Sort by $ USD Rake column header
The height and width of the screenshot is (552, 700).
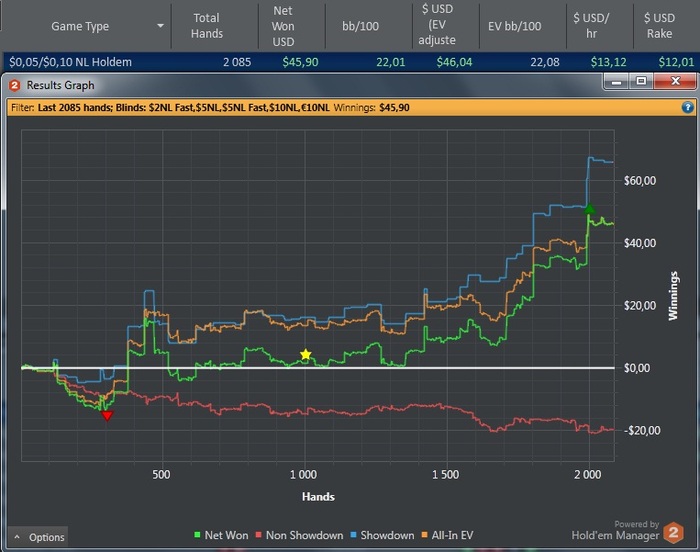660,26
